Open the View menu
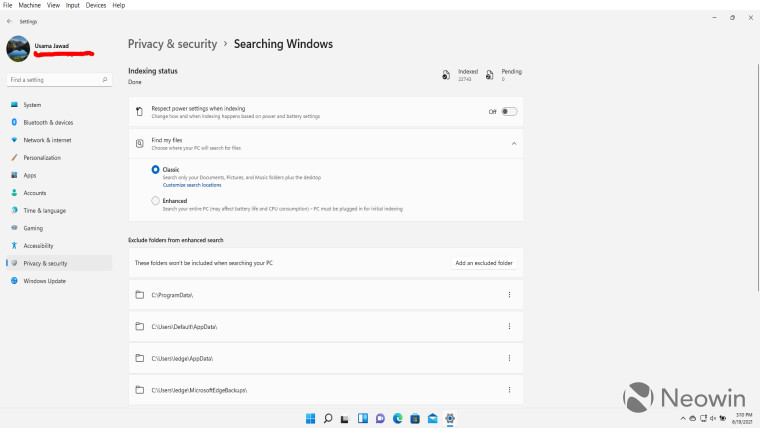This screenshot has width=760, height=428. [x=53, y=5]
